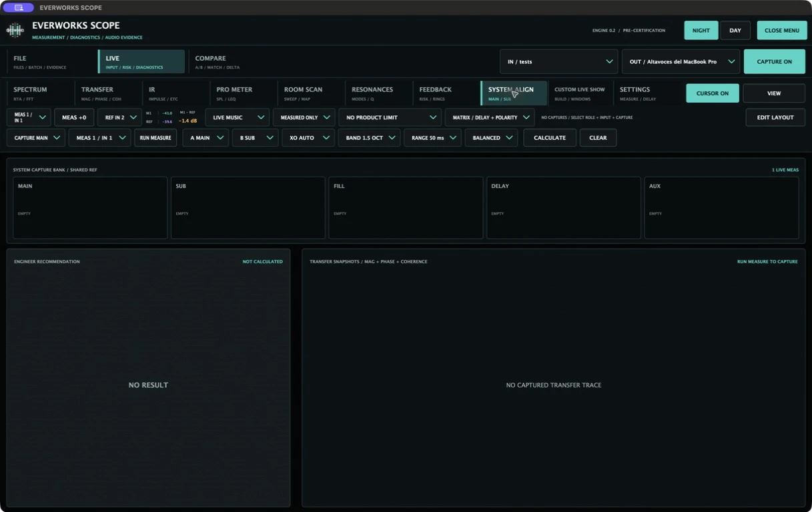The height and width of the screenshot is (512, 812).
Task: Click EDIT LAYOUT button
Action: (x=775, y=117)
